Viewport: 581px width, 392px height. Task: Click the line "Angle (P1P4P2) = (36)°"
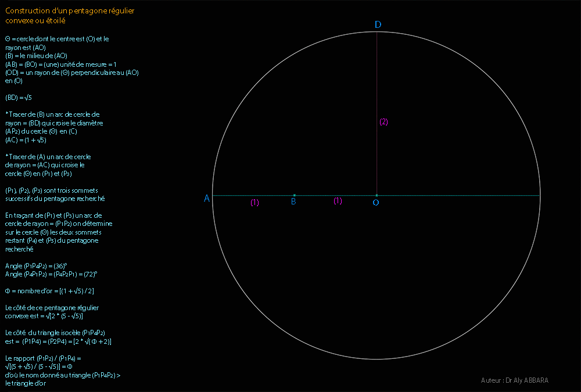click(36, 265)
